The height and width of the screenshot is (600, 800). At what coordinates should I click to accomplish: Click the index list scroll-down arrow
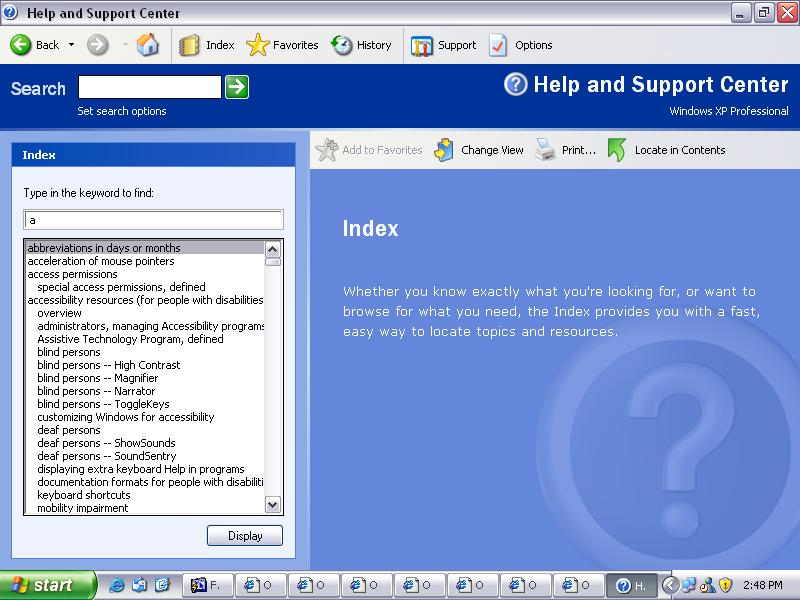click(273, 505)
